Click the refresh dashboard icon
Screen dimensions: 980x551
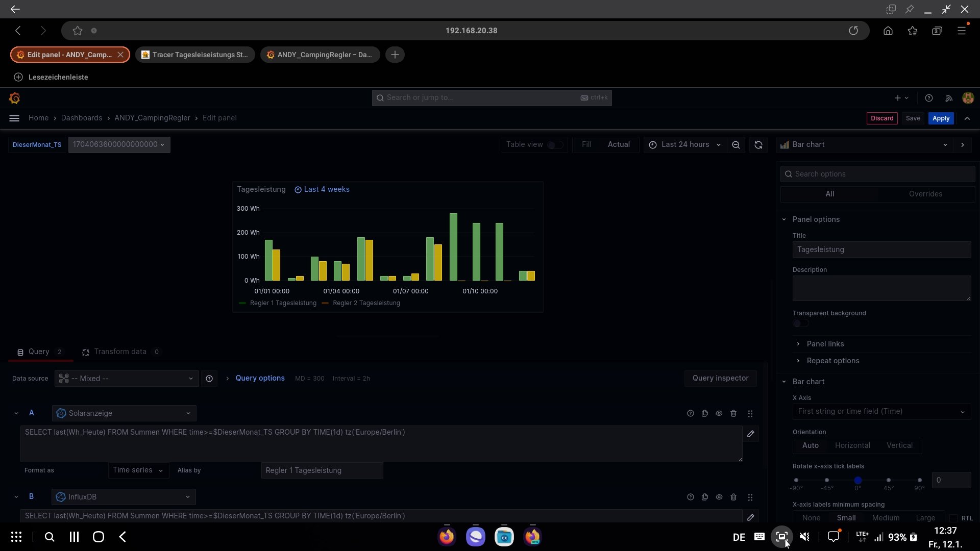[758, 145]
